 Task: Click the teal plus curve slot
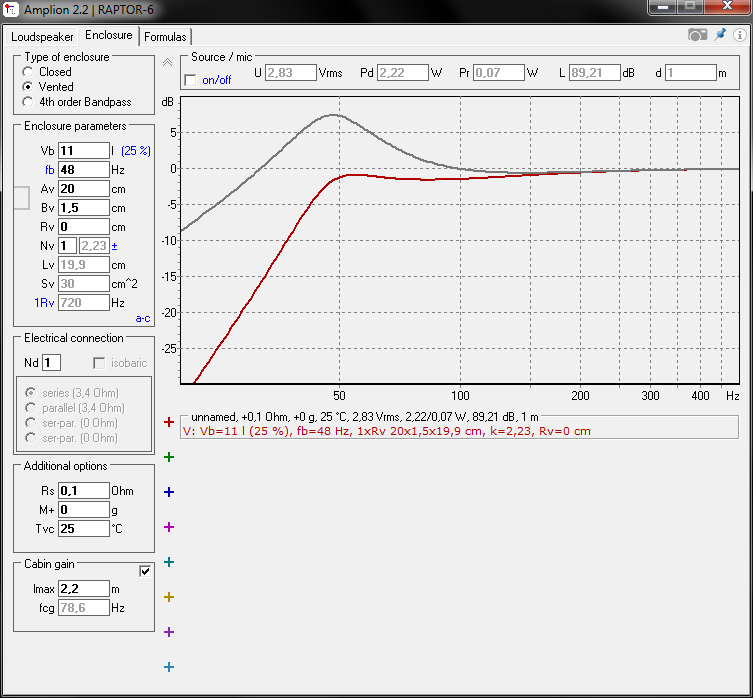tap(169, 562)
